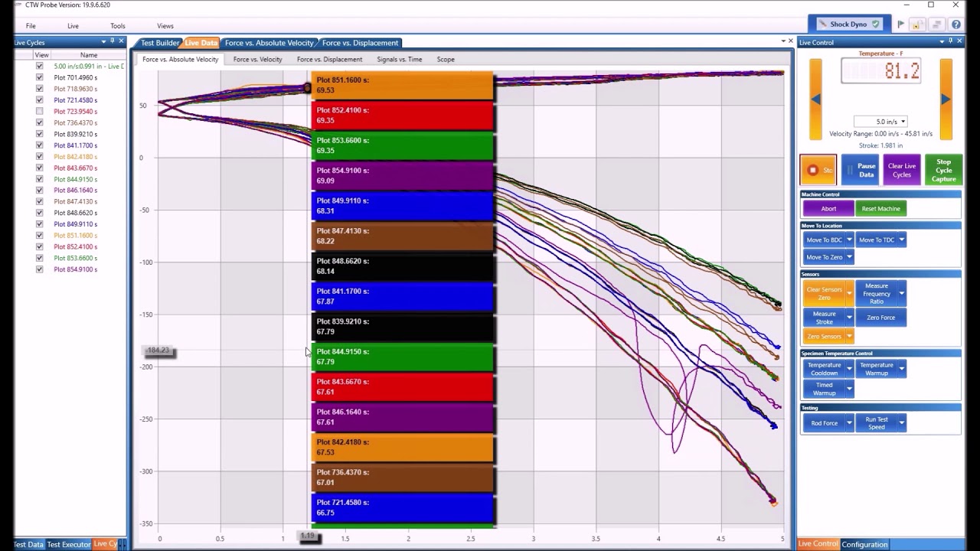Screen dimensions: 980x551
Task: Open the Tools menu
Action: pyautogui.click(x=117, y=26)
